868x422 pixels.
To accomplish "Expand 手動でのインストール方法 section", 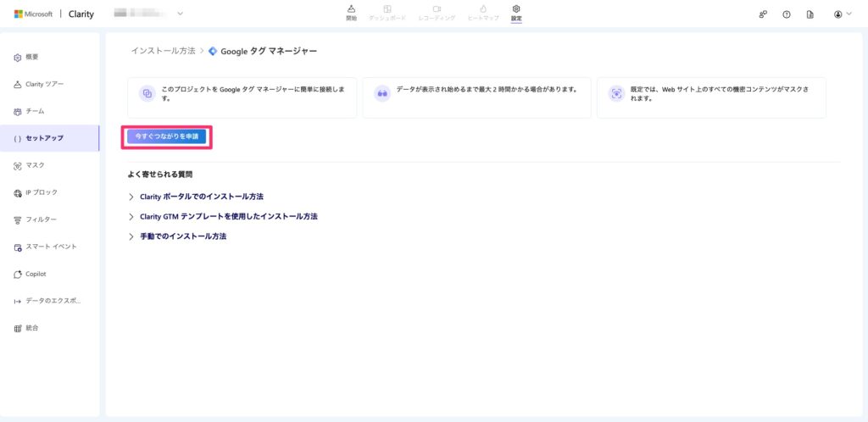I will (x=182, y=236).
